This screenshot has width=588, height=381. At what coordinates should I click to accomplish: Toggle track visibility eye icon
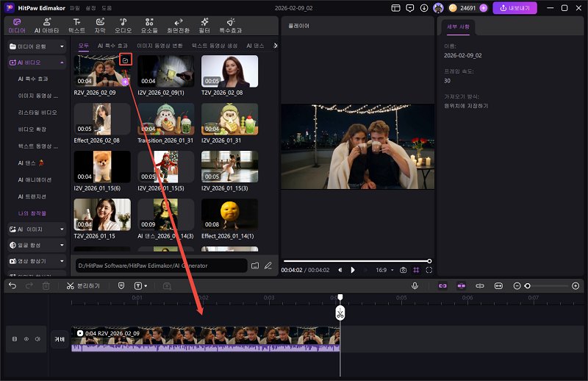pyautogui.click(x=26, y=339)
